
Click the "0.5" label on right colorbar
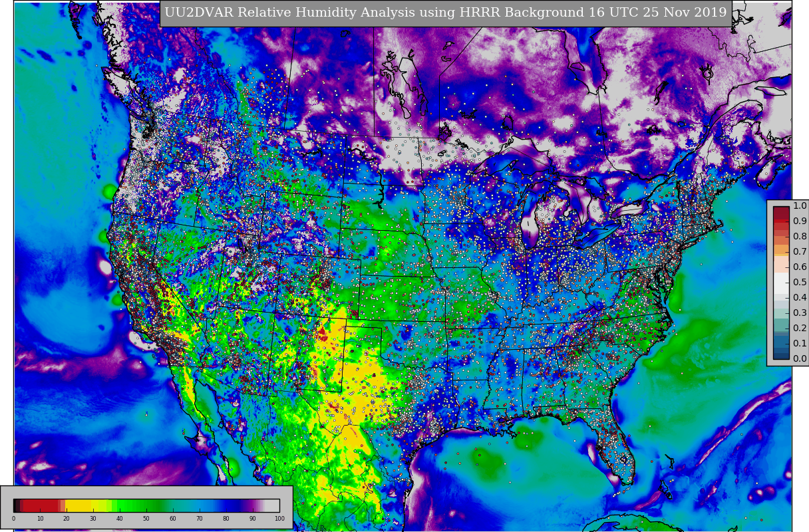pyautogui.click(x=800, y=282)
